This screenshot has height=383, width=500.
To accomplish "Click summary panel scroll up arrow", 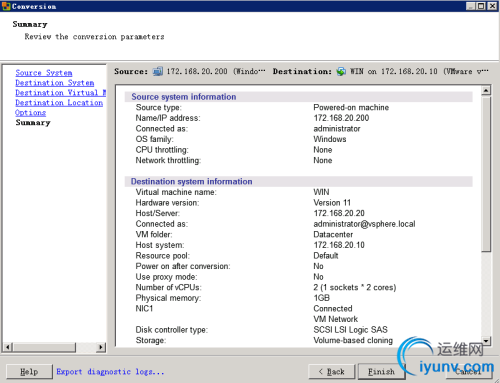I will [486, 91].
